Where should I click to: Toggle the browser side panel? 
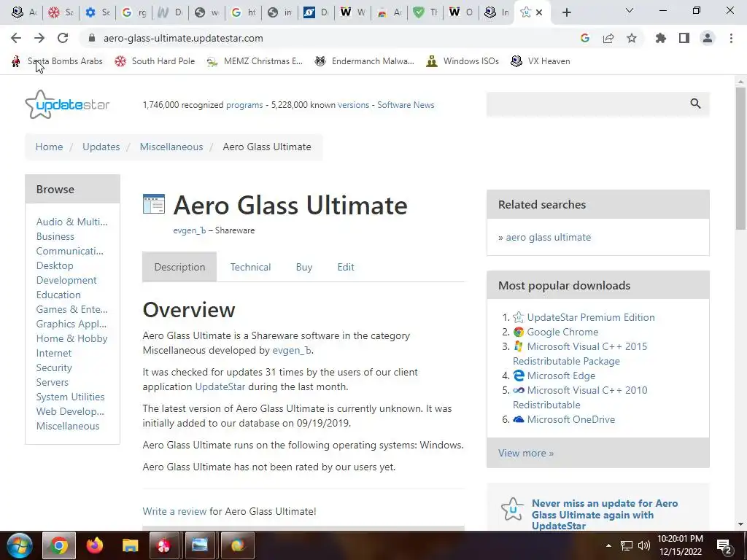tap(684, 38)
